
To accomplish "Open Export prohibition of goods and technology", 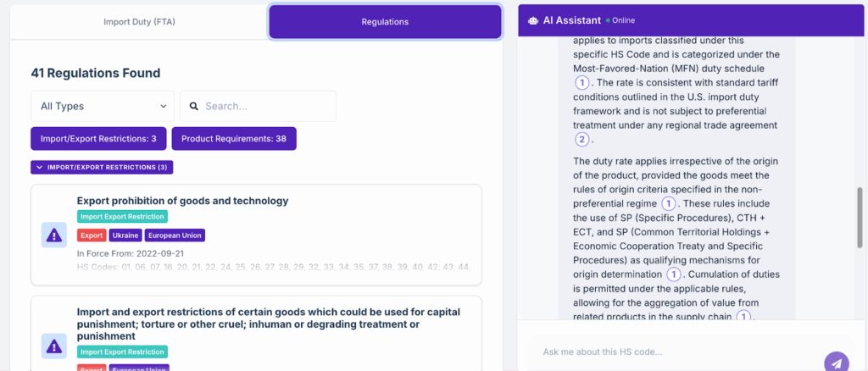I will point(182,201).
